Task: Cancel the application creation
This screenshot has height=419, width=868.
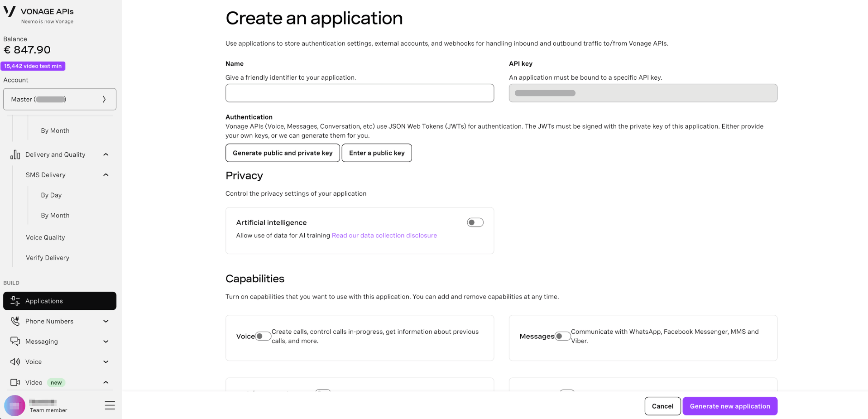Action: pyautogui.click(x=662, y=406)
